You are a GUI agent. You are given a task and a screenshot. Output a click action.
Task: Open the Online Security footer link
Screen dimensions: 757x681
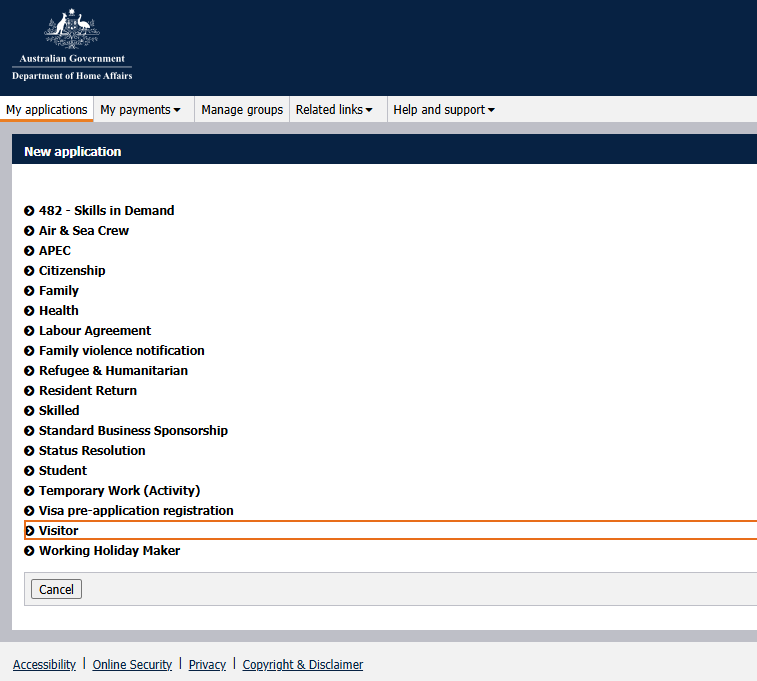tap(132, 665)
